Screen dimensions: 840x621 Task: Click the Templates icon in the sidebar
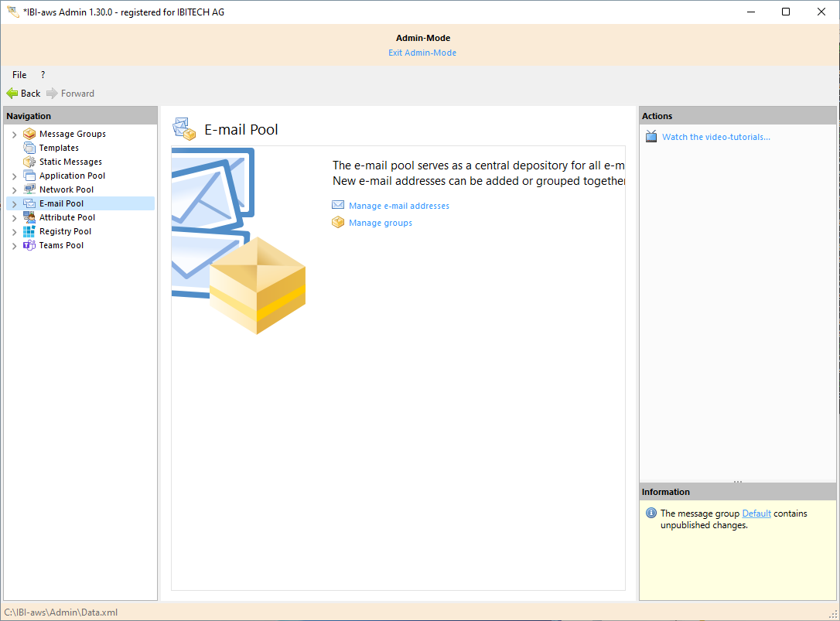tap(29, 147)
